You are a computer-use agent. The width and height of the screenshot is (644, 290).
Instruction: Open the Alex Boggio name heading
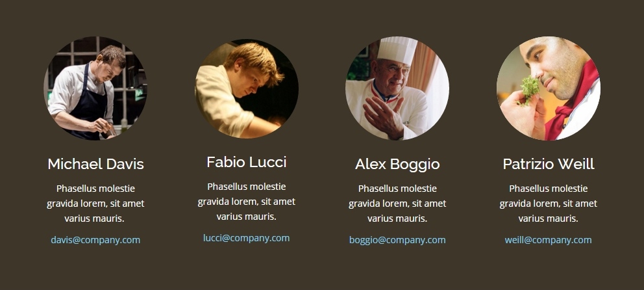397,164
